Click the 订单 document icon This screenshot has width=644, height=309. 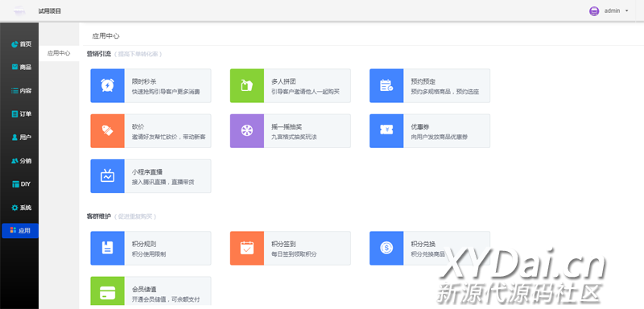(x=14, y=113)
